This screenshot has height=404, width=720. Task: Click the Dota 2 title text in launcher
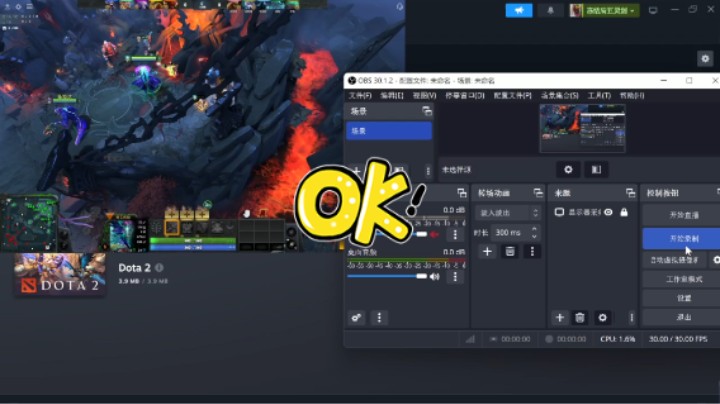[x=135, y=268]
